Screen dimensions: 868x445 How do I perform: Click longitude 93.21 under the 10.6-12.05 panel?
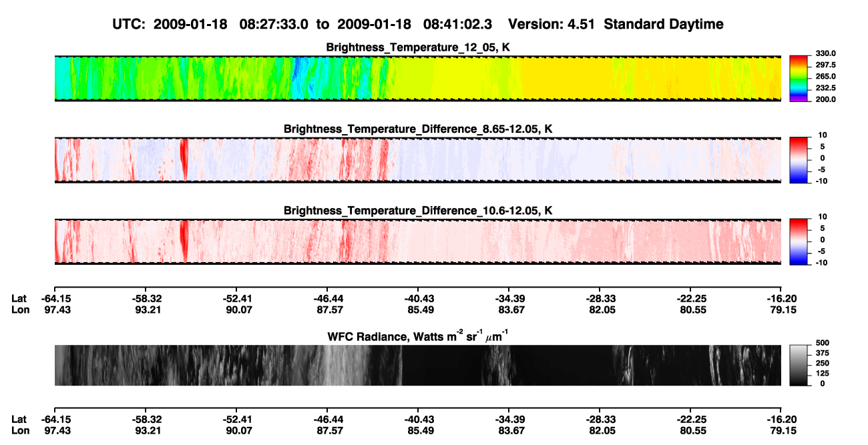pyautogui.click(x=147, y=310)
